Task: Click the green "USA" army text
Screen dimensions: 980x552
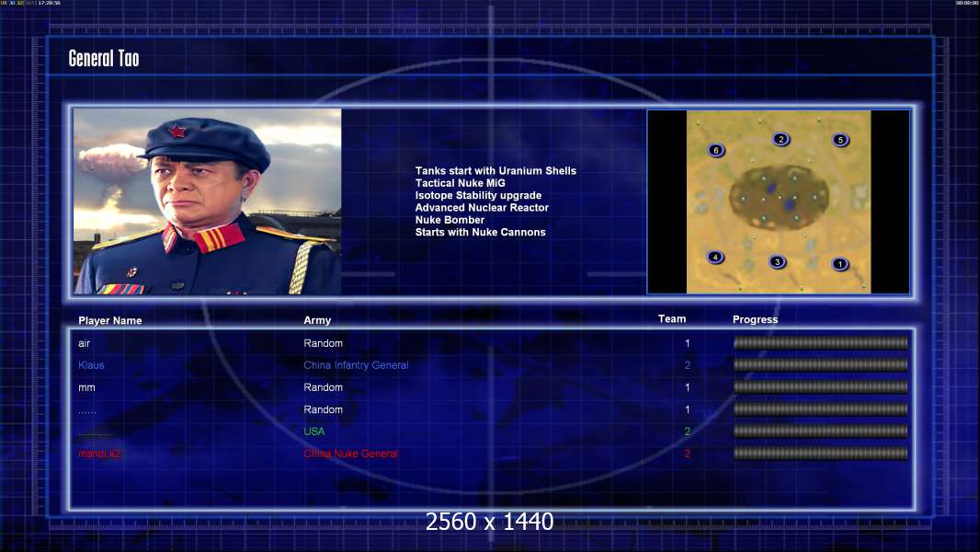Action: pyautogui.click(x=313, y=431)
